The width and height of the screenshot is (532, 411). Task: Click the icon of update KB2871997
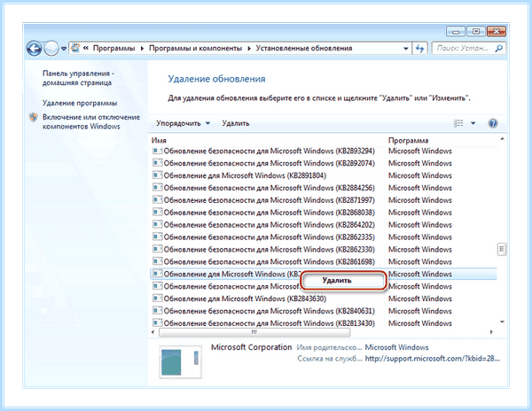tap(157, 200)
